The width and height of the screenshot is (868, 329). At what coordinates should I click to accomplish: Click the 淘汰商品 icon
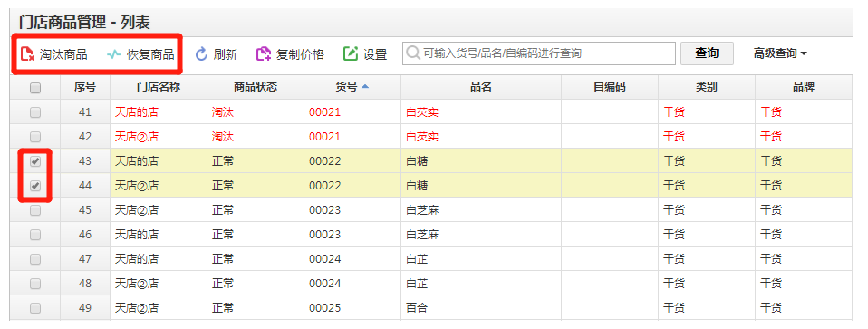pyautogui.click(x=27, y=54)
